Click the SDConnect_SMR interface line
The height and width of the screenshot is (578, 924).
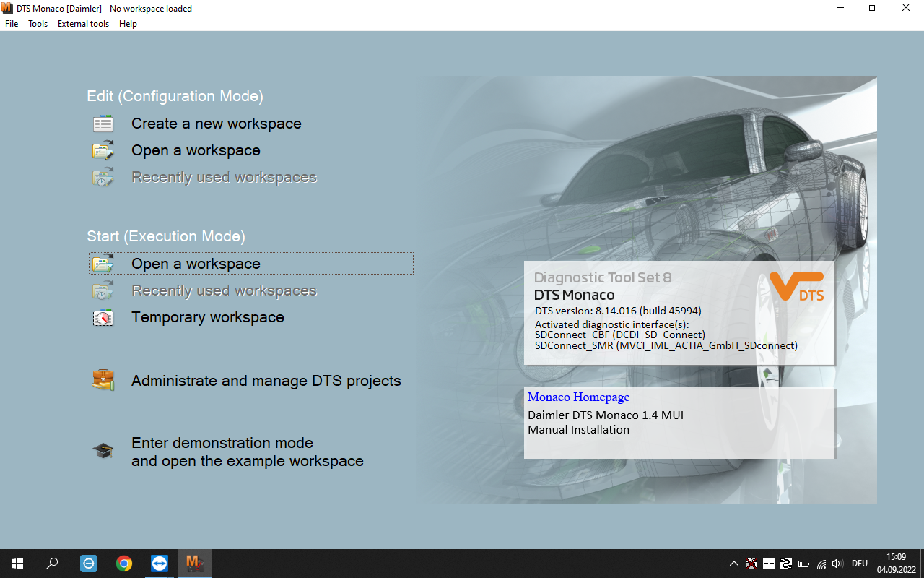[666, 345]
